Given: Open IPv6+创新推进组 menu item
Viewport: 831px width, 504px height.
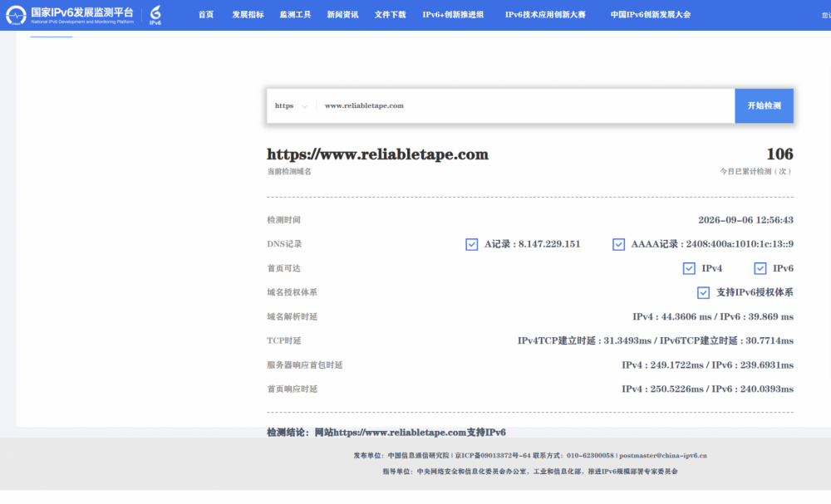Looking at the screenshot, I should [x=453, y=15].
